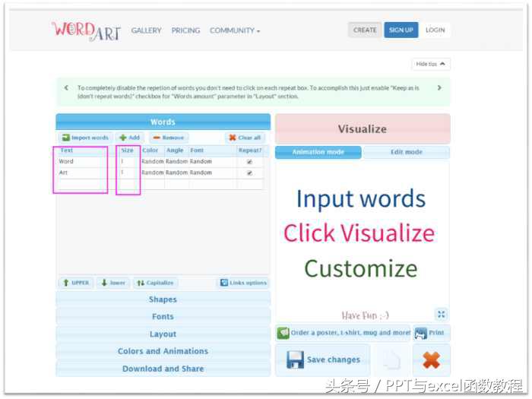Screen dimensions: 532x399
Task: Expand the Shapes section
Action: coord(163,299)
